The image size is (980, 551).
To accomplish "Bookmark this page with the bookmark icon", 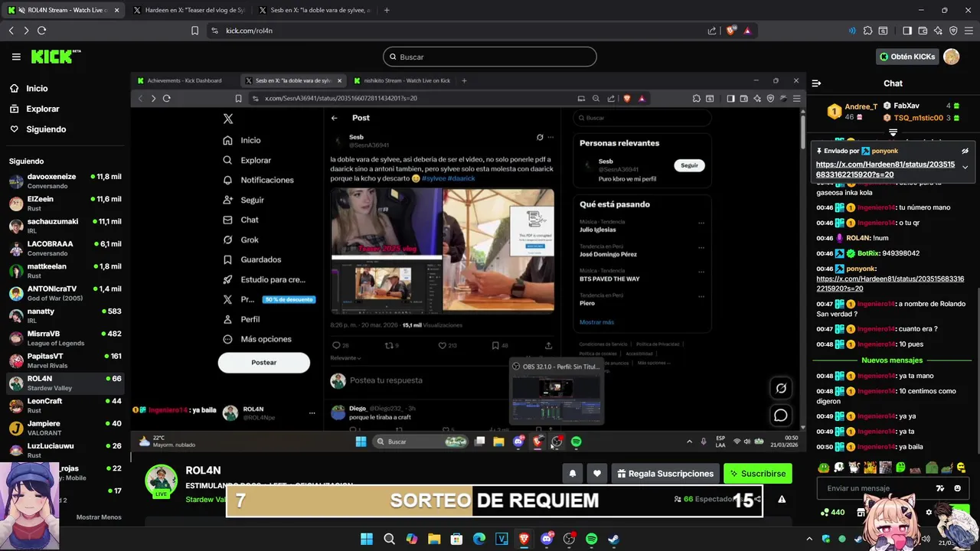I will [194, 31].
